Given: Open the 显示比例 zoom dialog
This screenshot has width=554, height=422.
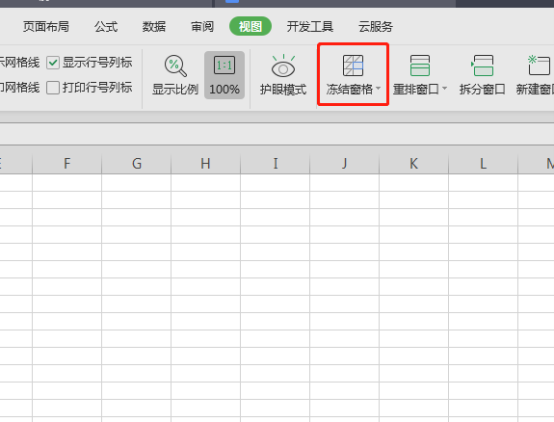Looking at the screenshot, I should click(175, 75).
